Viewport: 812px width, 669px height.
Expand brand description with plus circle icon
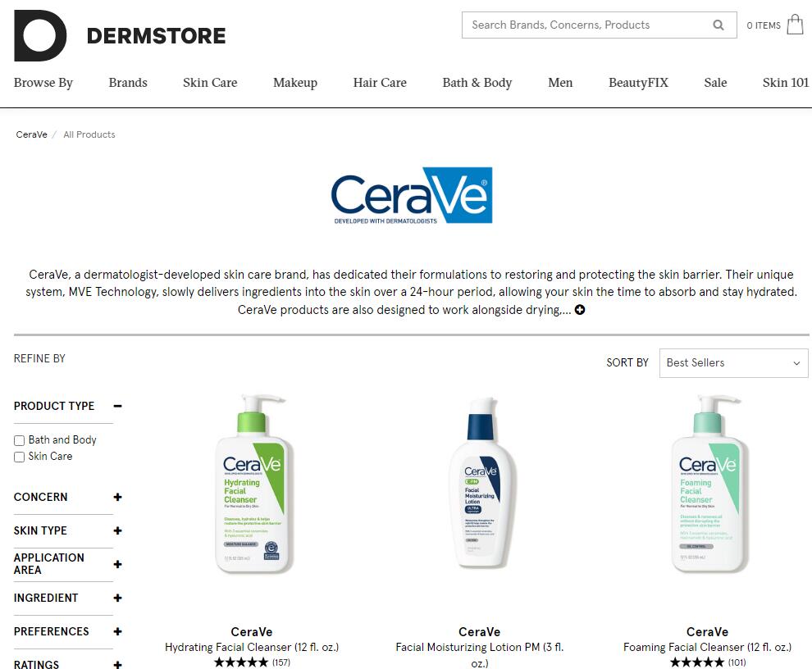tap(580, 310)
